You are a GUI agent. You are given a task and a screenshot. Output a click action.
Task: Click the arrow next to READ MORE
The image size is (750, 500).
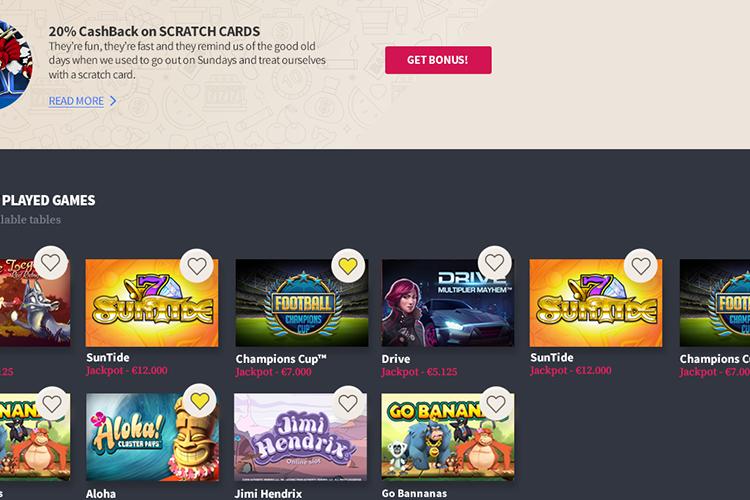[113, 101]
